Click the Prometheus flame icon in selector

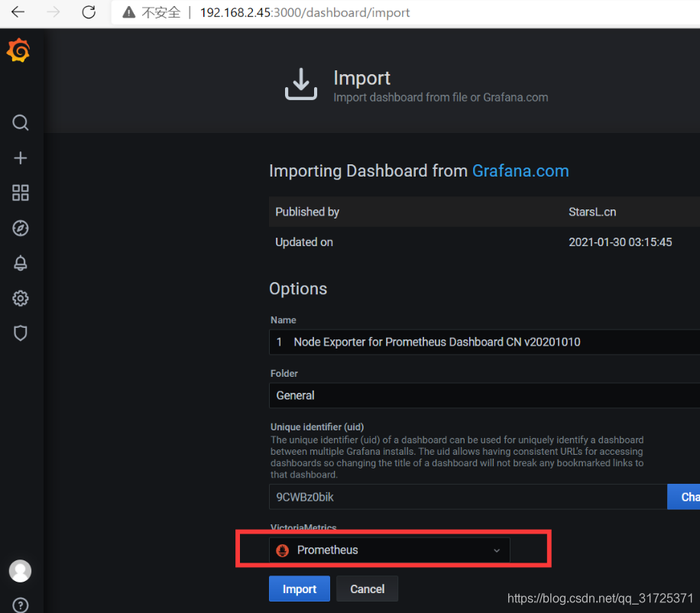coord(282,550)
